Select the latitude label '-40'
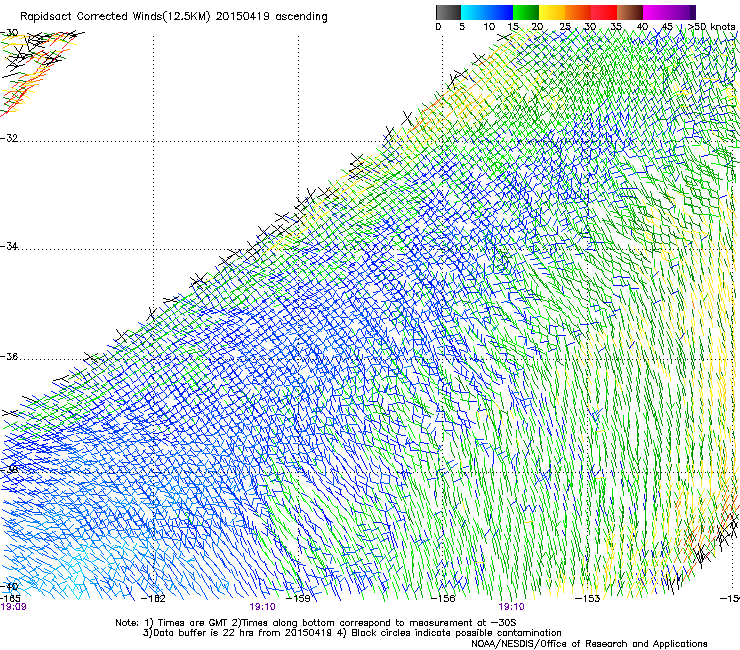Image resolution: width=740 pixels, height=650 pixels. pyautogui.click(x=9, y=586)
